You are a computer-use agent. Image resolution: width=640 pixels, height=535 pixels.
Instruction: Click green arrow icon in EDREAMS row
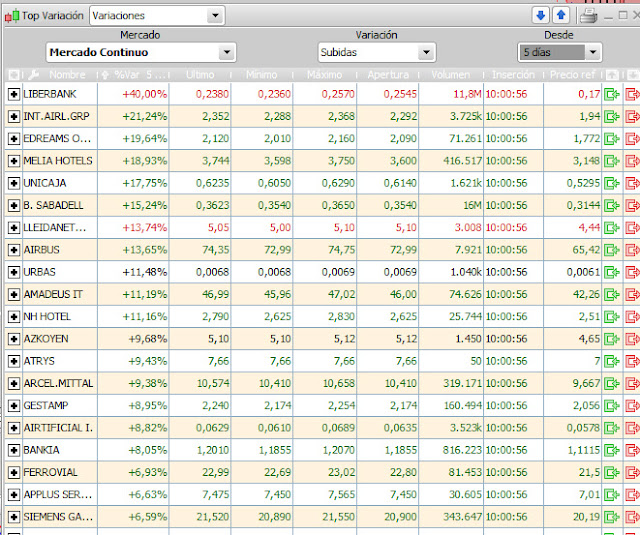[x=612, y=139]
